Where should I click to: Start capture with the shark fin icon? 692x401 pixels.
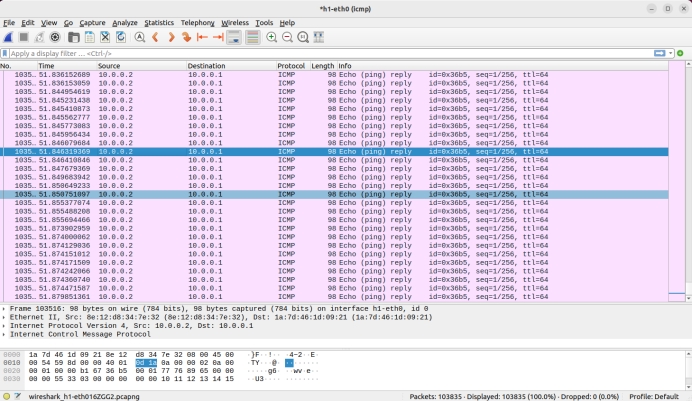(8, 37)
